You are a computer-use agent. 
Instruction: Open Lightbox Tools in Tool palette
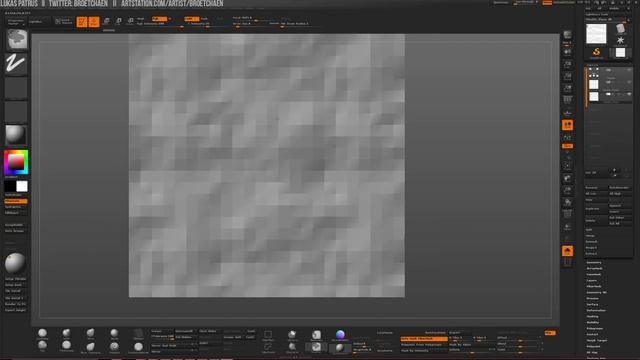[x=597, y=14]
